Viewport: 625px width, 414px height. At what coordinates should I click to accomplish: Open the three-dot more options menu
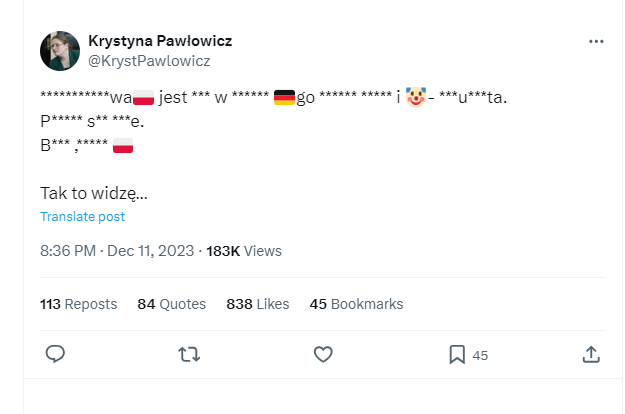pyautogui.click(x=596, y=42)
